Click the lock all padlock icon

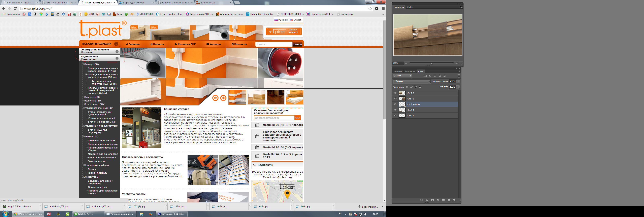tap(420, 87)
